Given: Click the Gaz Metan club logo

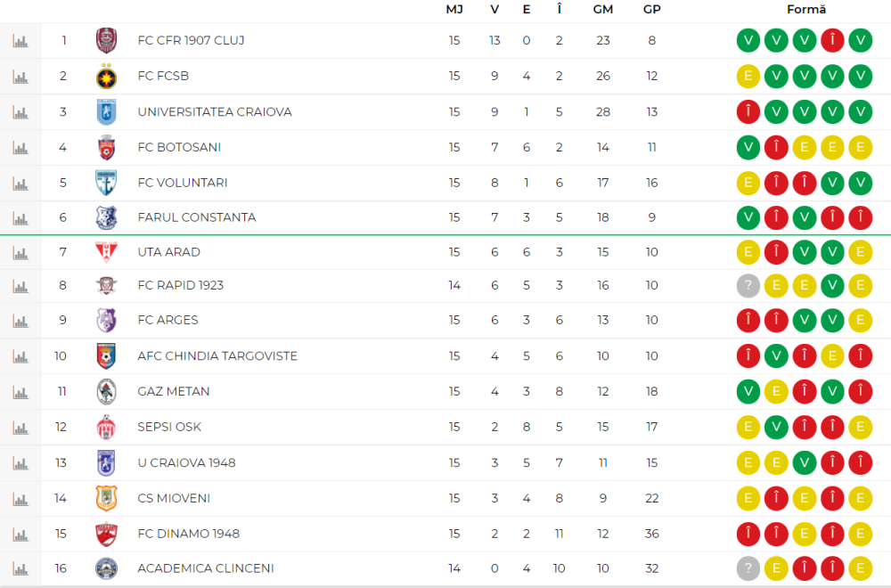Looking at the screenshot, I should [x=106, y=391].
